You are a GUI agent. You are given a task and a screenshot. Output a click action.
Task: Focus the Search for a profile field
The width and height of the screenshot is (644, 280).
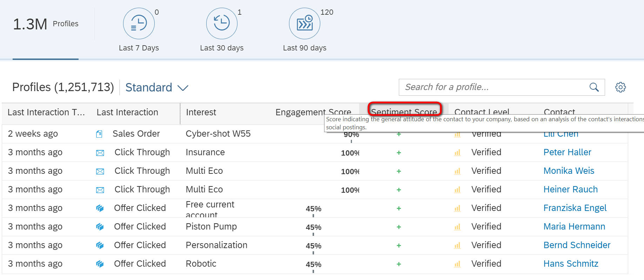[502, 87]
